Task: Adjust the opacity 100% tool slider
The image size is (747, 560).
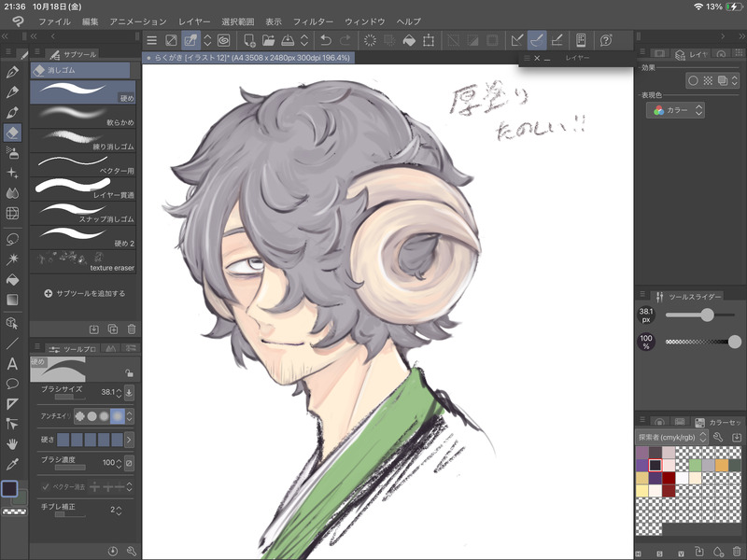Action: [x=703, y=342]
